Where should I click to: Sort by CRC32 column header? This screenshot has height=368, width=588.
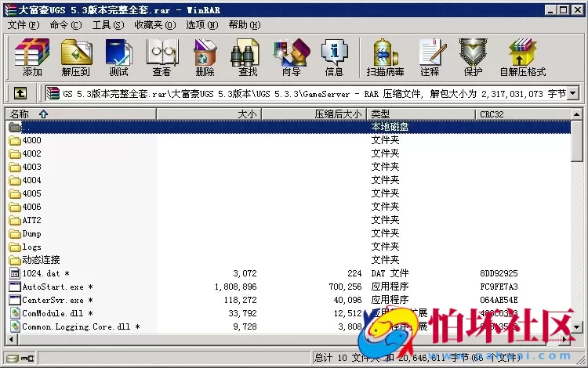(523, 114)
